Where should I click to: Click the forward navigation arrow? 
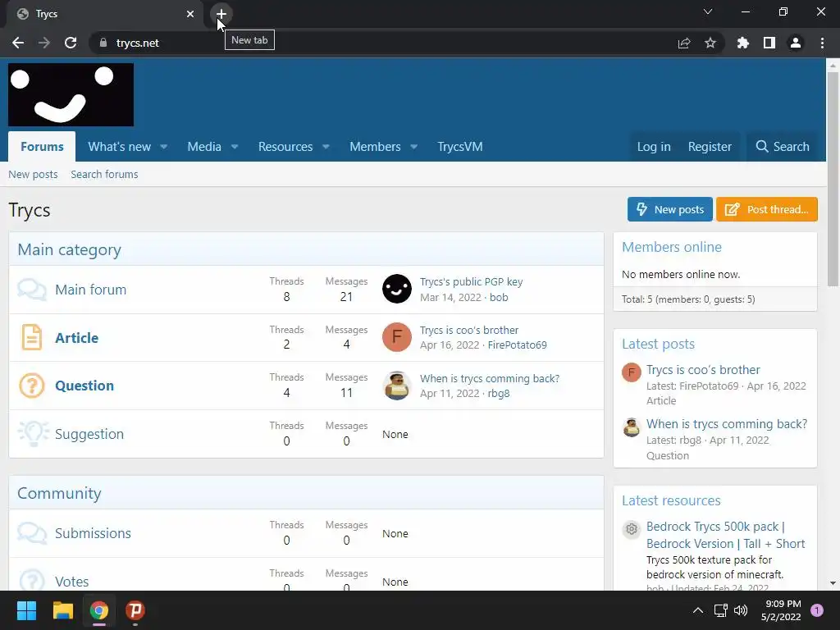tap(44, 43)
